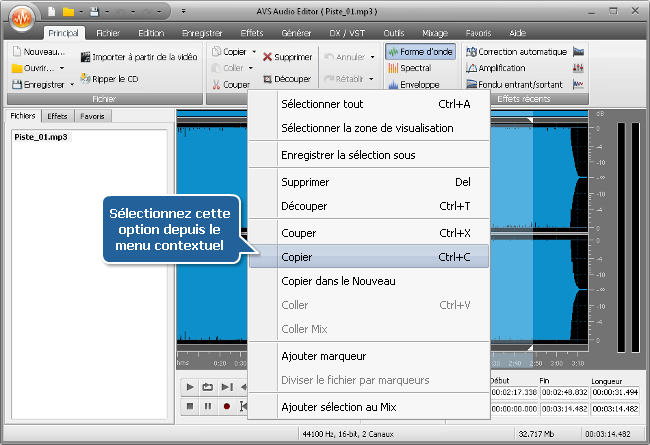Open the dropdown arrow next to Rétablir
650x445 pixels.
click(x=371, y=79)
